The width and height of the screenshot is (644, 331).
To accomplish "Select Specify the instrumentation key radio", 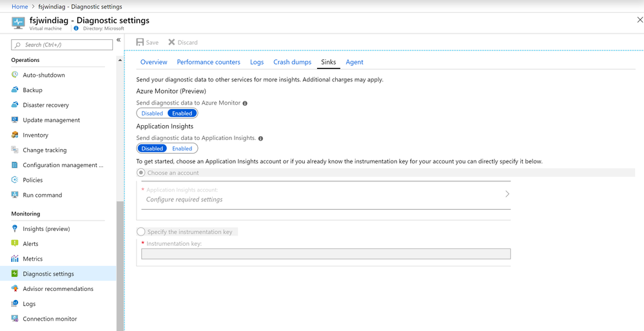I will [141, 232].
